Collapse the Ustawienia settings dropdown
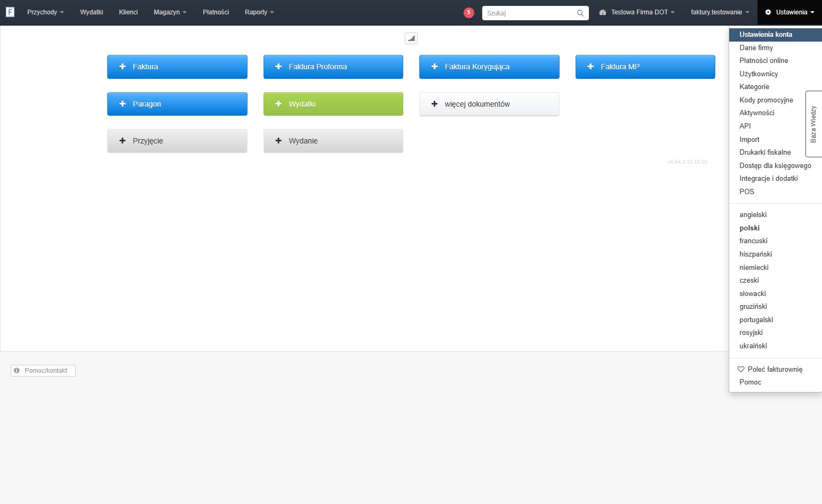The height and width of the screenshot is (504, 822). point(789,12)
